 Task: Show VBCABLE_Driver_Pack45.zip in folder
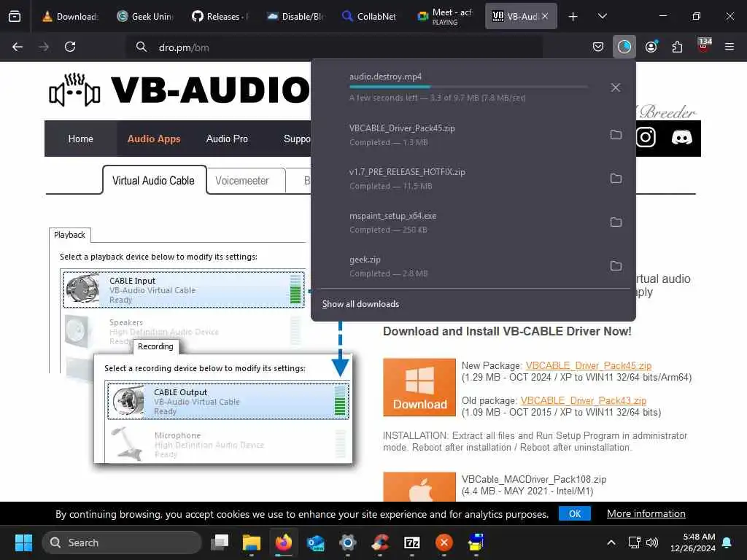coord(616,135)
